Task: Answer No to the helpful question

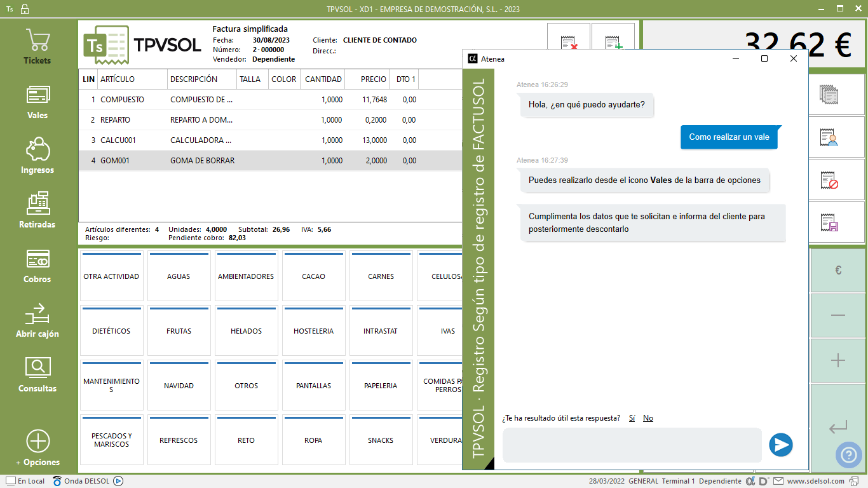Action: pyautogui.click(x=648, y=418)
